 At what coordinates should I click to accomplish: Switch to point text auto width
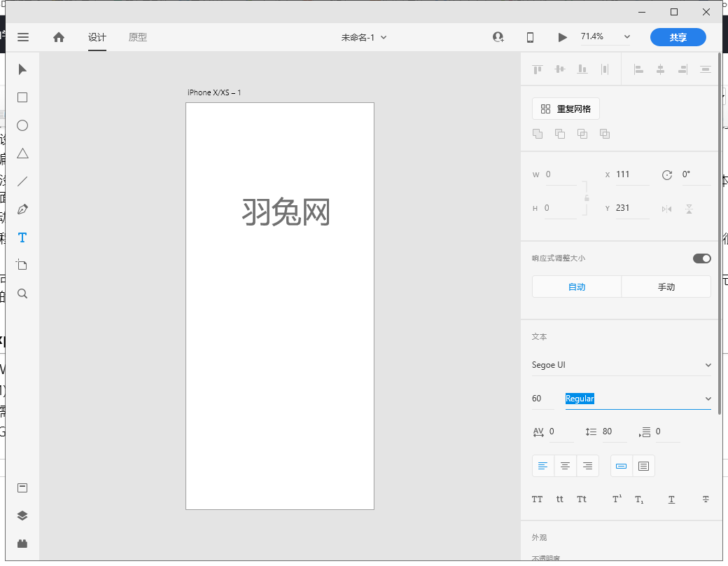coord(621,466)
